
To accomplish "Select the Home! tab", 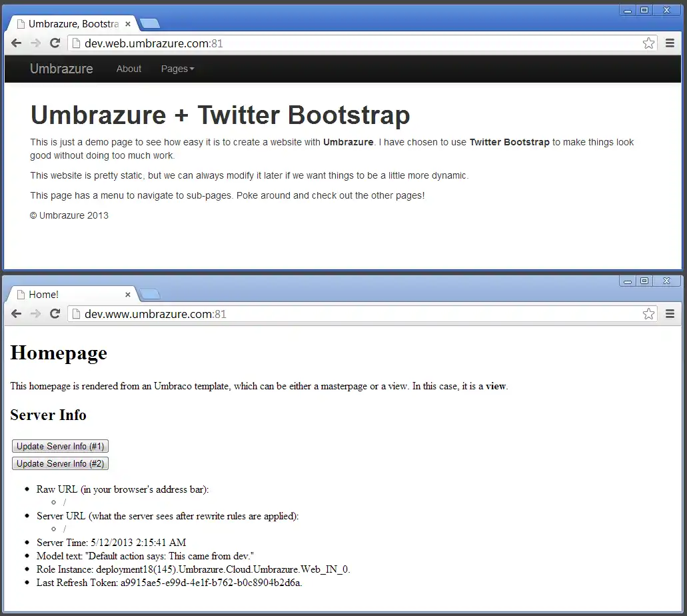I will (x=73, y=295).
